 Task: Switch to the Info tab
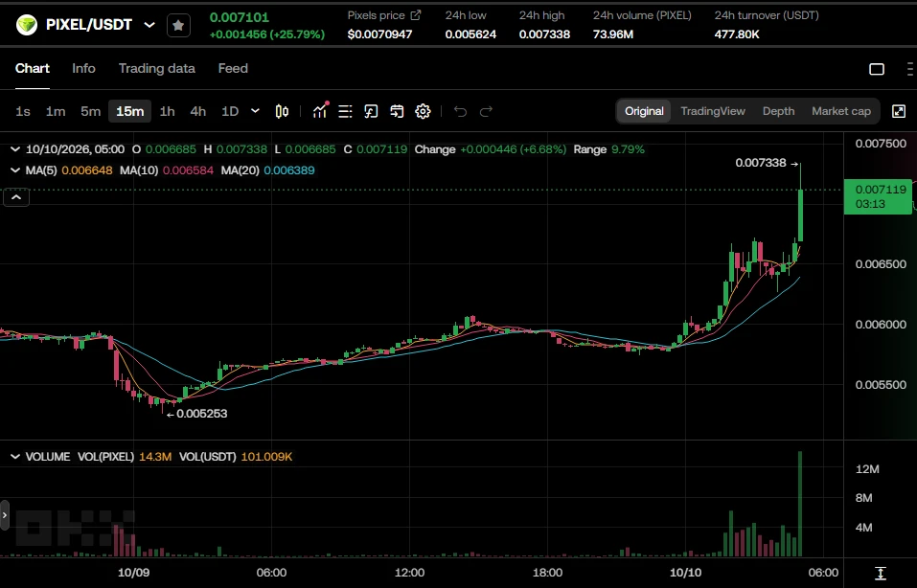point(83,68)
